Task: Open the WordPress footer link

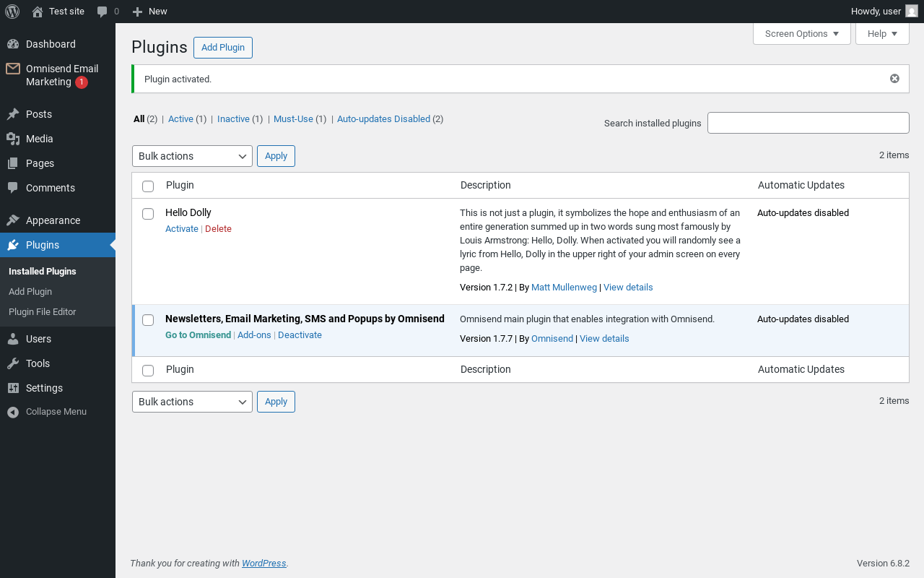Action: coord(263,564)
